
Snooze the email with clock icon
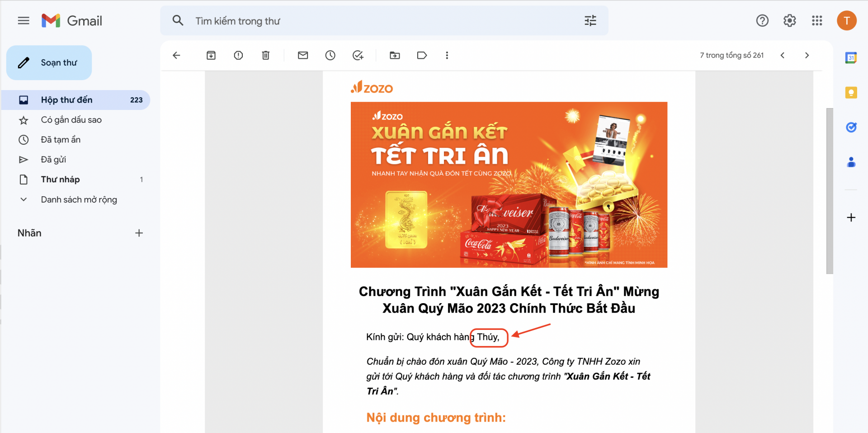pyautogui.click(x=330, y=55)
